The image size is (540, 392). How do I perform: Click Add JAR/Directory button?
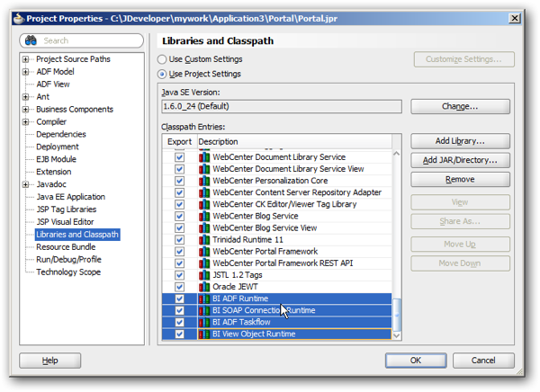click(460, 160)
